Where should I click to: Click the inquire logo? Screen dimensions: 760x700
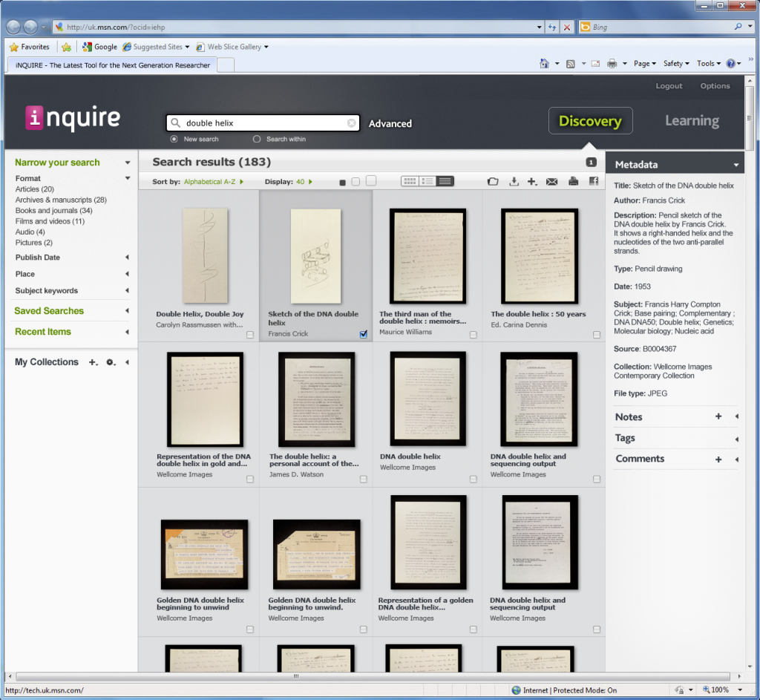(73, 118)
